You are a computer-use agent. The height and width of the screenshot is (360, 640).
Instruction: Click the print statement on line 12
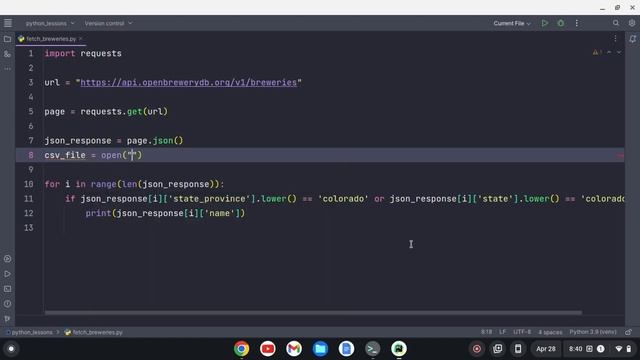(165, 213)
